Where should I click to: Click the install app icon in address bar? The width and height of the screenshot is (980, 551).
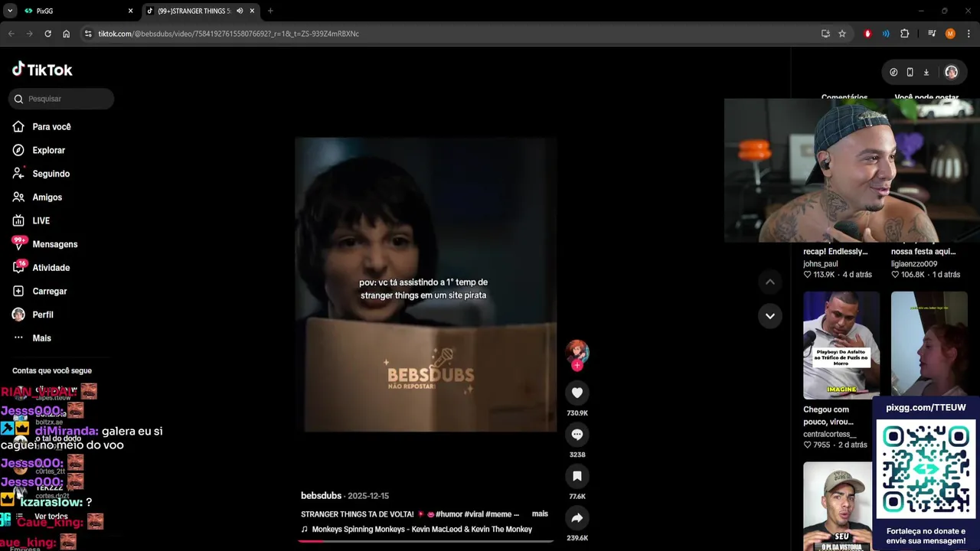pyautogui.click(x=825, y=34)
